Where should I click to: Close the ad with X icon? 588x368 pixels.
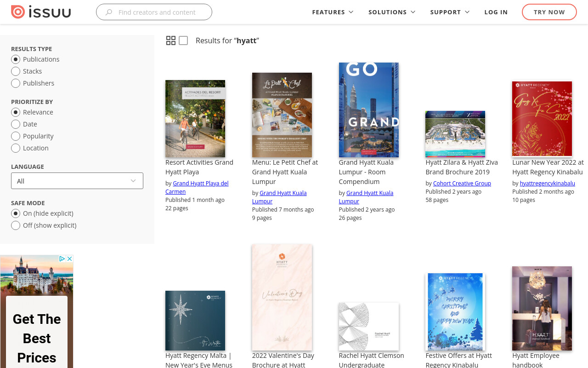70,259
